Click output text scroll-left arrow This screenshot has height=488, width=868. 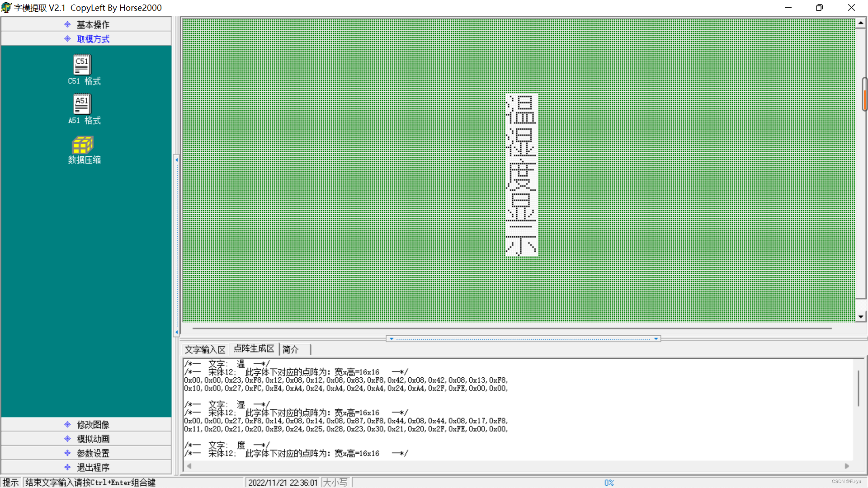pos(189,466)
